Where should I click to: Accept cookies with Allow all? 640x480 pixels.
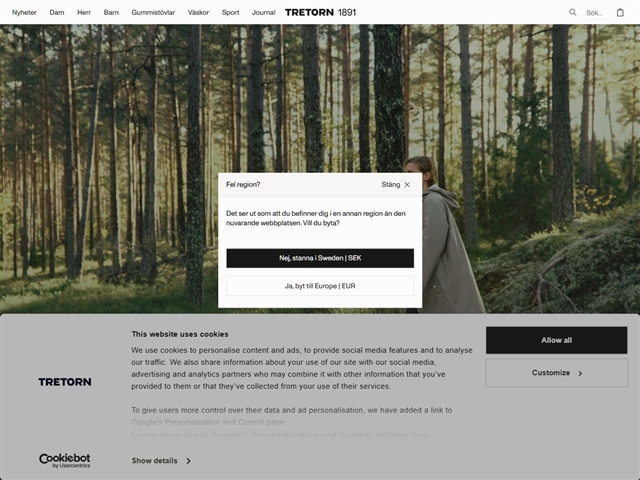click(x=556, y=340)
